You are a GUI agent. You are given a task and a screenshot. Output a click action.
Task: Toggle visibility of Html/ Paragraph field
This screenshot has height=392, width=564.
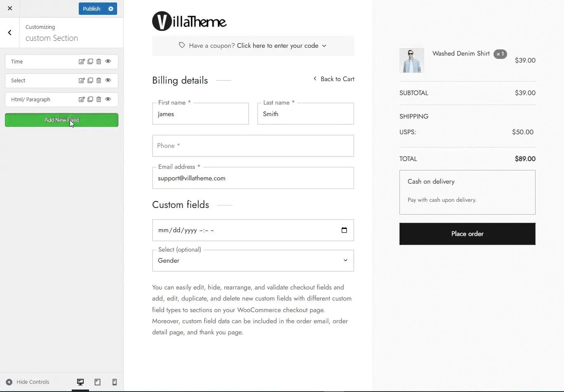coord(108,99)
